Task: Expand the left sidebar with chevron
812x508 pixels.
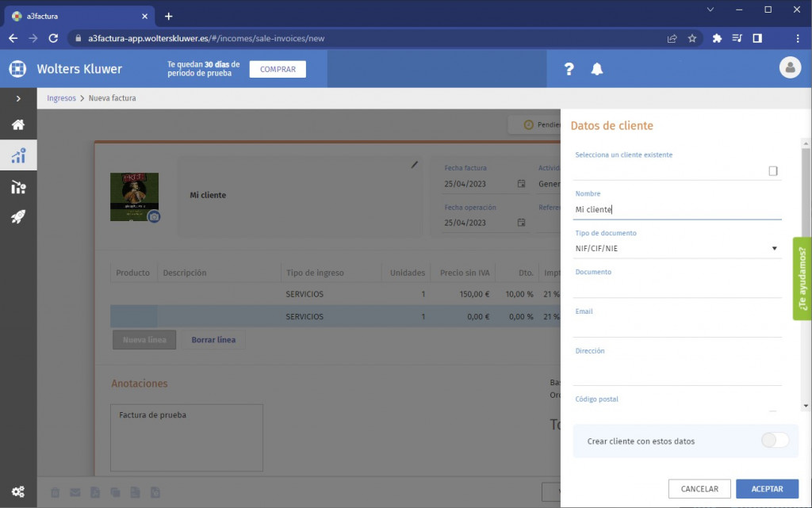Action: 17,98
